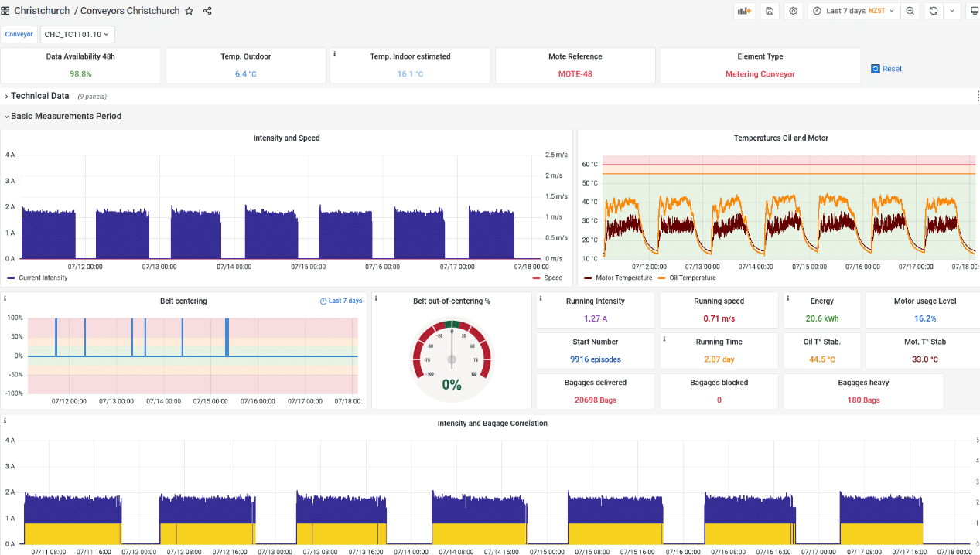This screenshot has width=980, height=555.
Task: Click the Reset button
Action: pyautogui.click(x=886, y=69)
